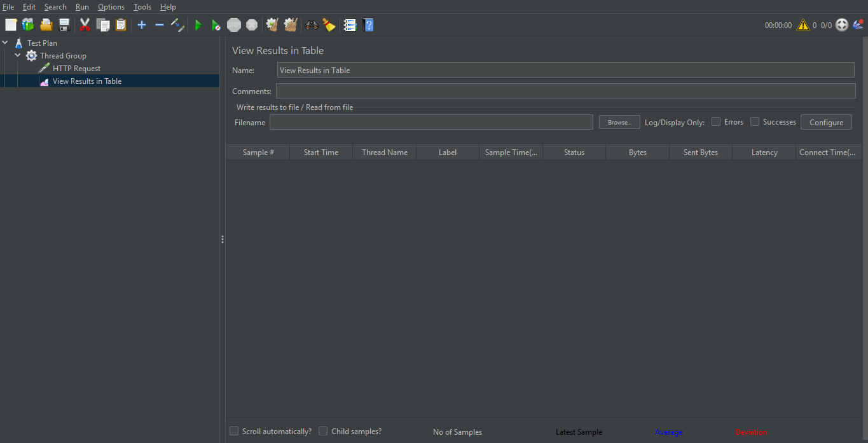
Task: Open the Edit menu
Action: tap(29, 7)
